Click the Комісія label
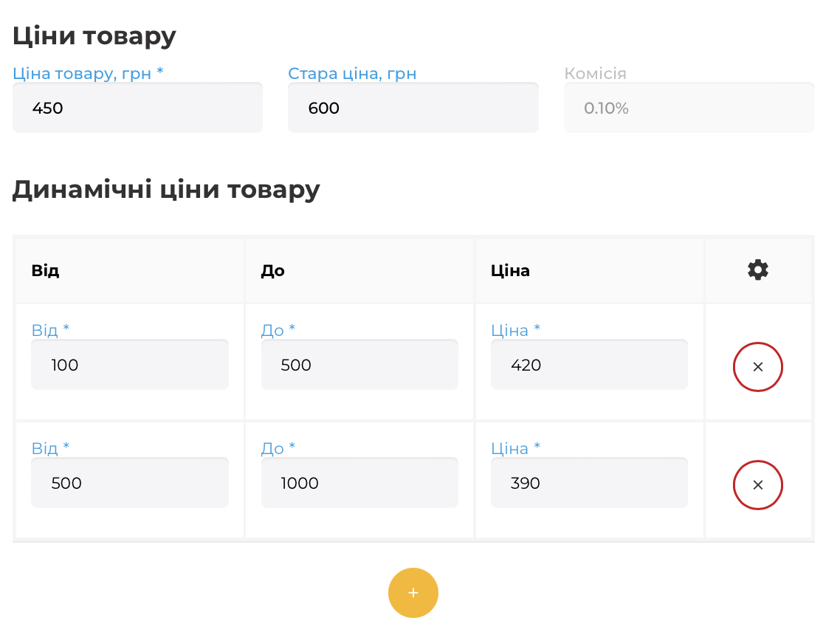840x632 pixels. coord(595,73)
